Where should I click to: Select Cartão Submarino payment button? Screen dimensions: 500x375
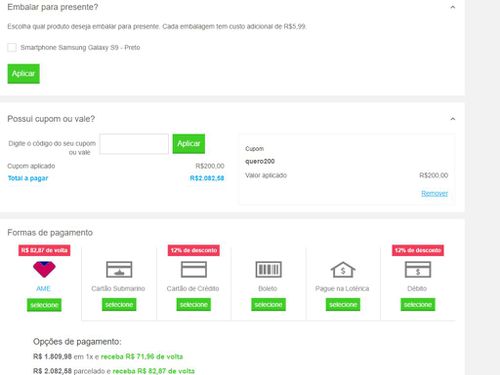pyautogui.click(x=119, y=305)
